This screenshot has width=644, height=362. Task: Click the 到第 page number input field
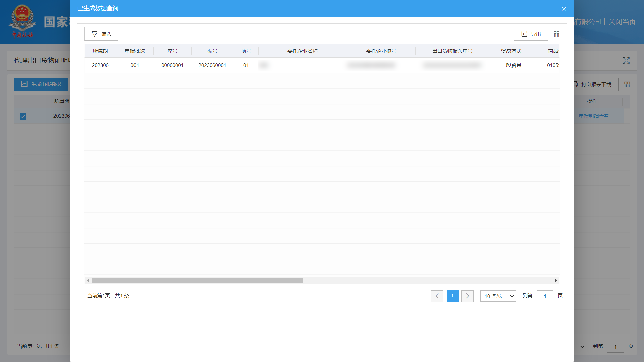(x=545, y=296)
